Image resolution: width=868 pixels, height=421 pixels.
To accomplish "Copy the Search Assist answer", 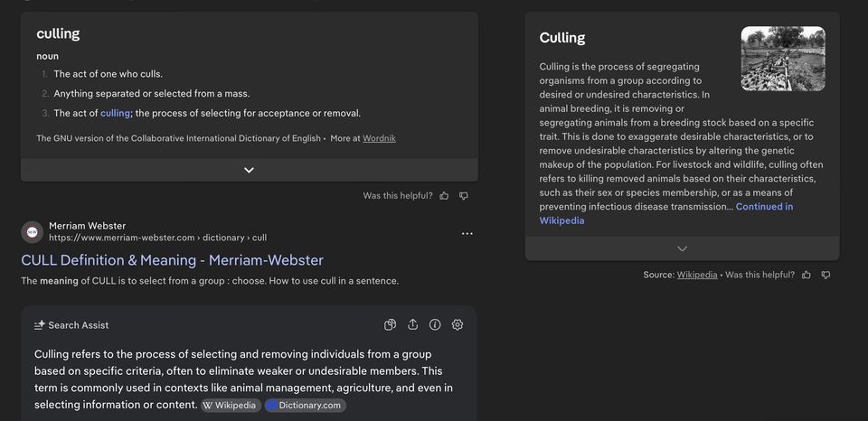I will (391, 324).
